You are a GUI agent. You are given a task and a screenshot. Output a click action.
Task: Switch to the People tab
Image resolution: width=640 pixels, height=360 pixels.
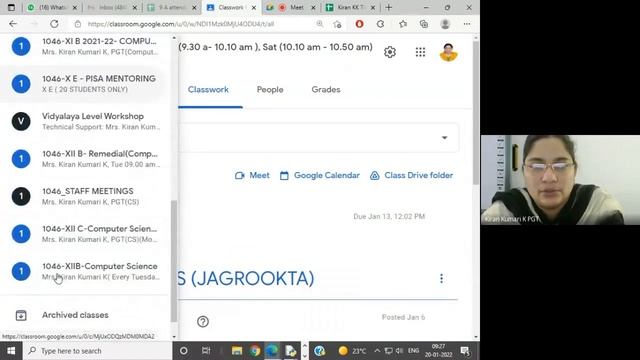tap(270, 90)
